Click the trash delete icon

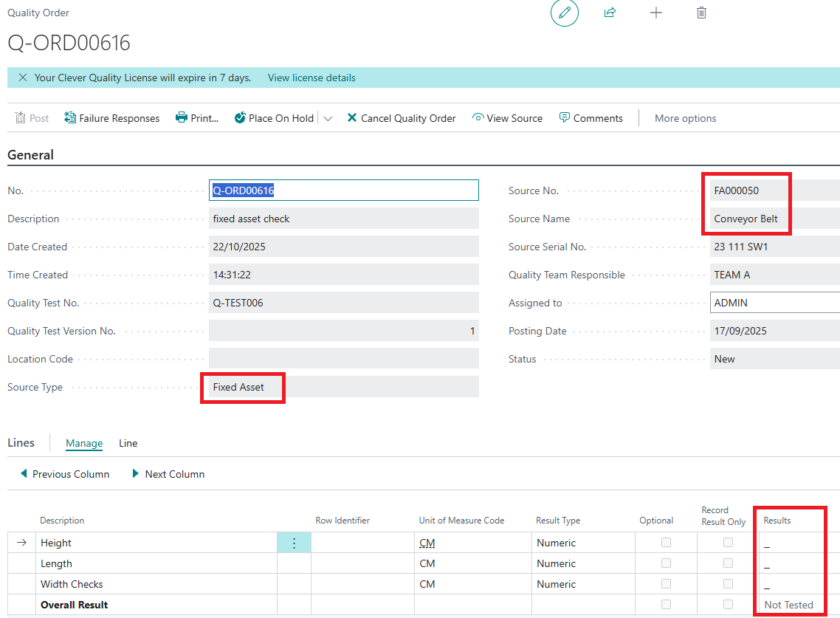tap(701, 13)
